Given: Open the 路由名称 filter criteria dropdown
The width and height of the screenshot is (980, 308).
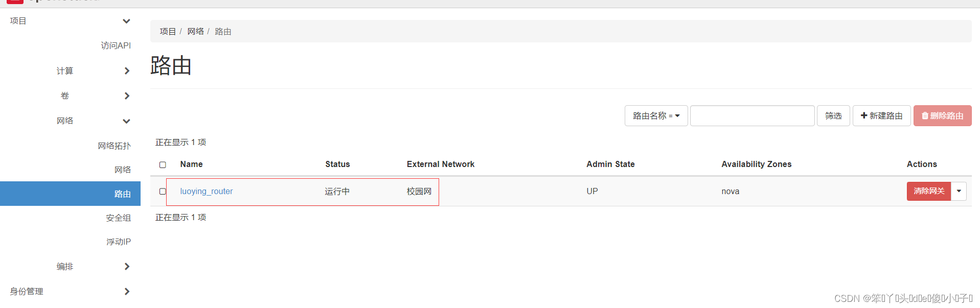Looking at the screenshot, I should click(x=656, y=115).
